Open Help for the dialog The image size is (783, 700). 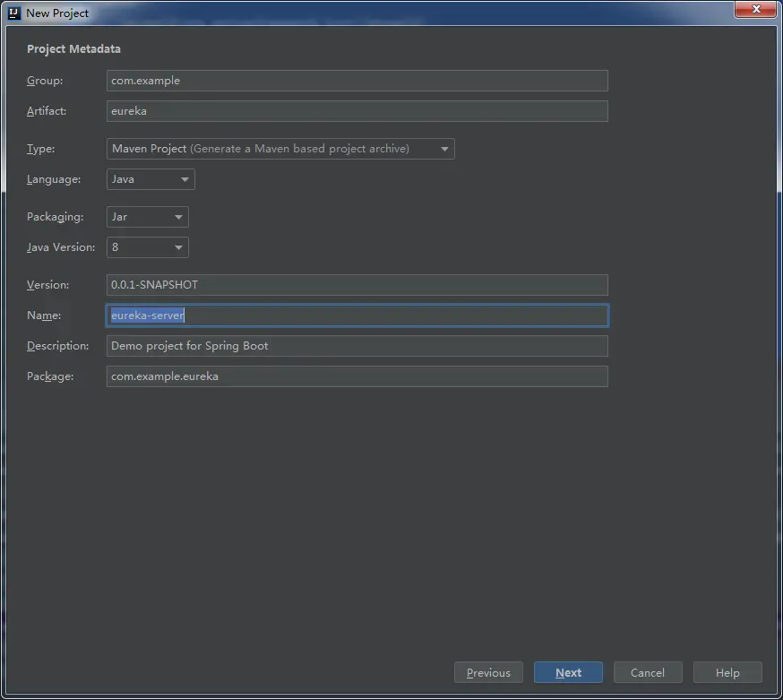727,672
